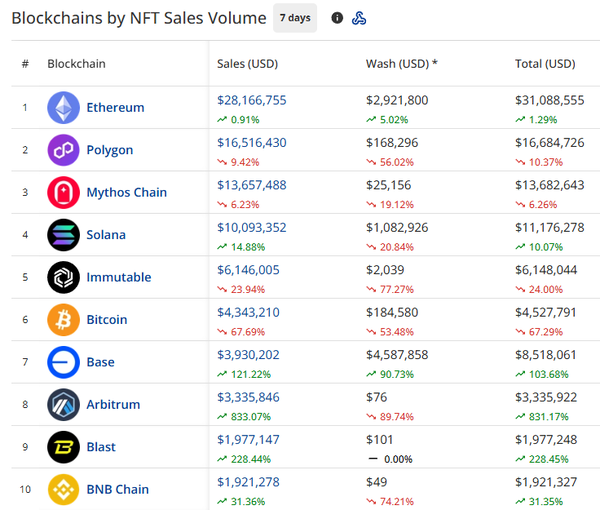This screenshot has width=600, height=510.
Task: Click the Base logo icon
Action: pos(63,362)
